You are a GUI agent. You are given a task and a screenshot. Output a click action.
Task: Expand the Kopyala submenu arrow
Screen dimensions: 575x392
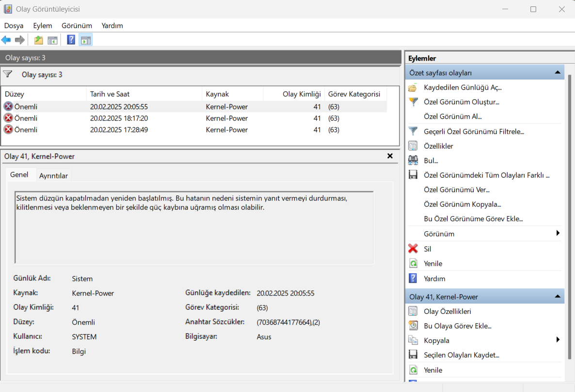pos(558,340)
